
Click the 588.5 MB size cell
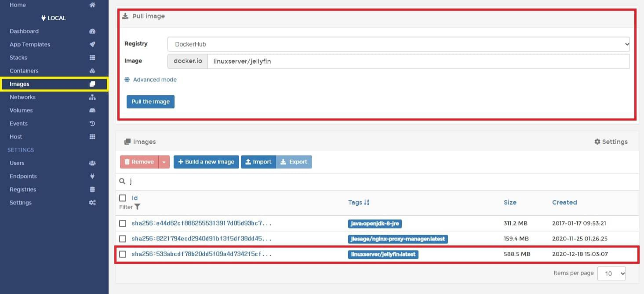pyautogui.click(x=517, y=254)
